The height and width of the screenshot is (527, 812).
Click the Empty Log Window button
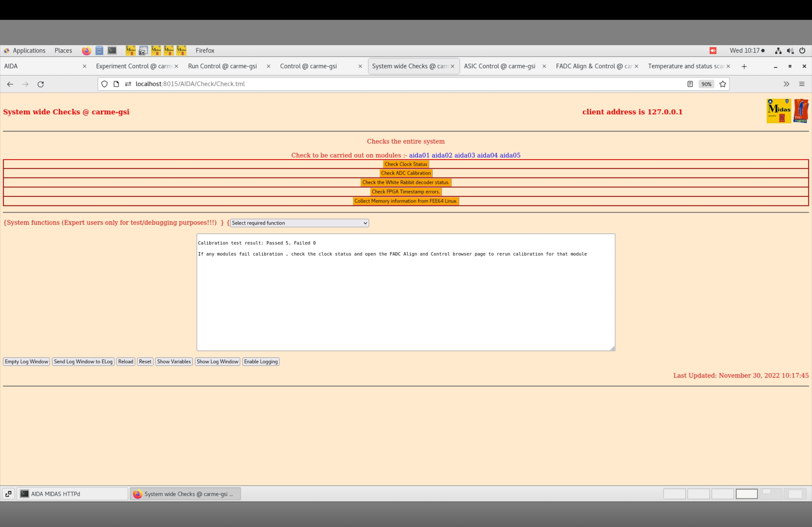(27, 362)
